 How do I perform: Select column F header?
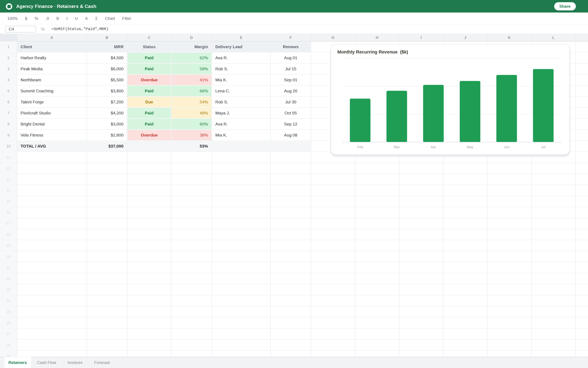(x=291, y=38)
